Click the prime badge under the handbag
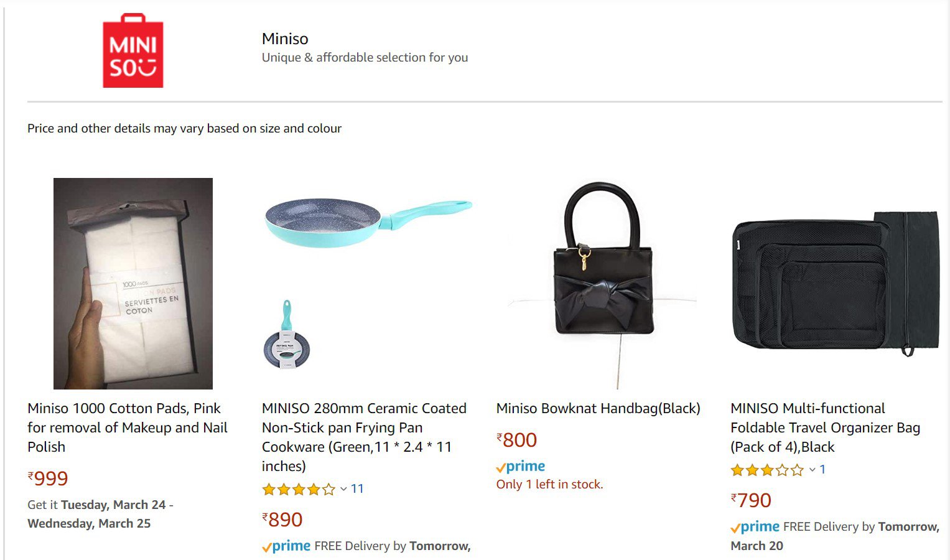 [521, 466]
